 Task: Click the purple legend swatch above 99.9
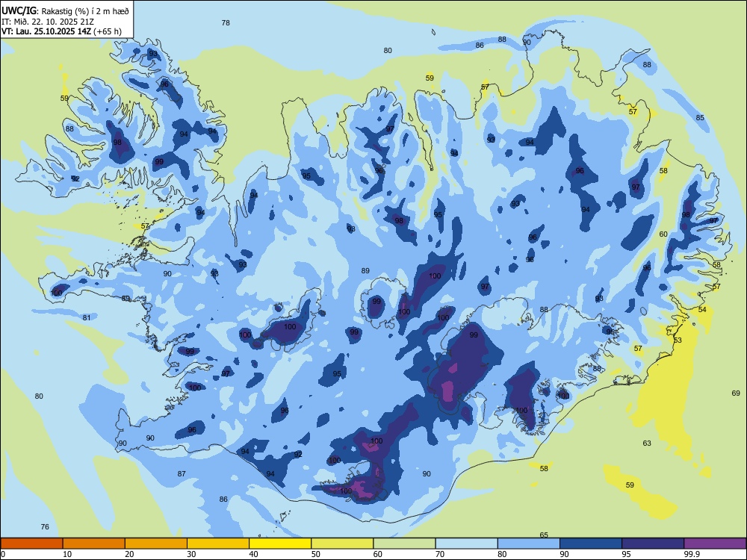point(715,544)
